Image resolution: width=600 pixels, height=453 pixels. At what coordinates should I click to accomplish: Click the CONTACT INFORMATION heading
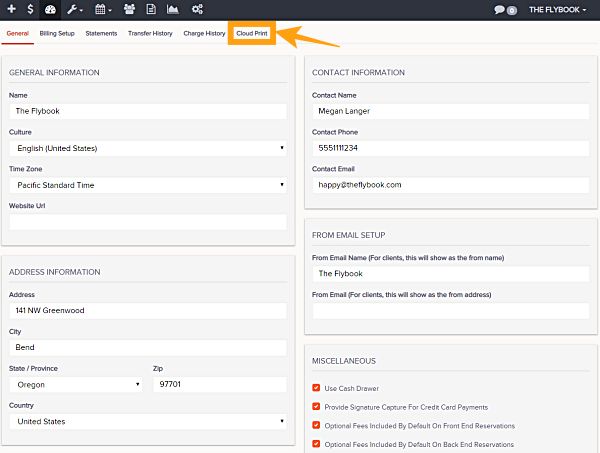(x=358, y=73)
